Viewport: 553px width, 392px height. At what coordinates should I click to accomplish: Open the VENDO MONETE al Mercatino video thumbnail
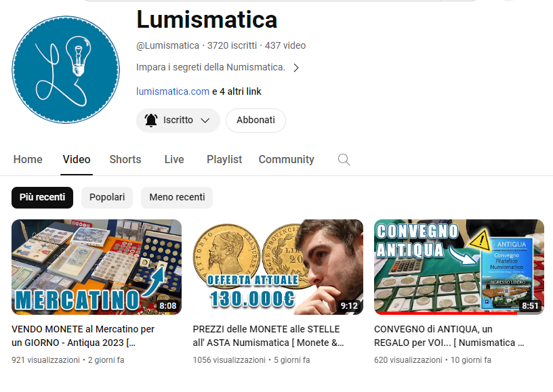pyautogui.click(x=96, y=267)
